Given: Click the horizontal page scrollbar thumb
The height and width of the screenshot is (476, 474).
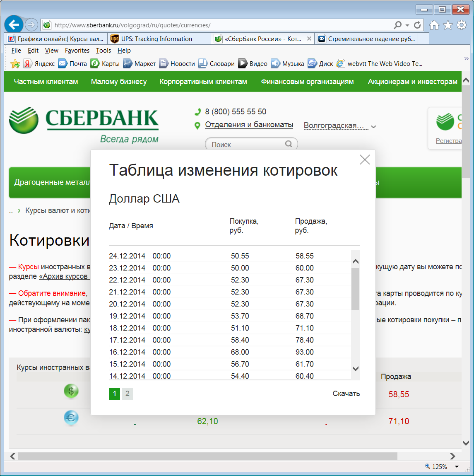Looking at the screenshot, I should coord(207,456).
